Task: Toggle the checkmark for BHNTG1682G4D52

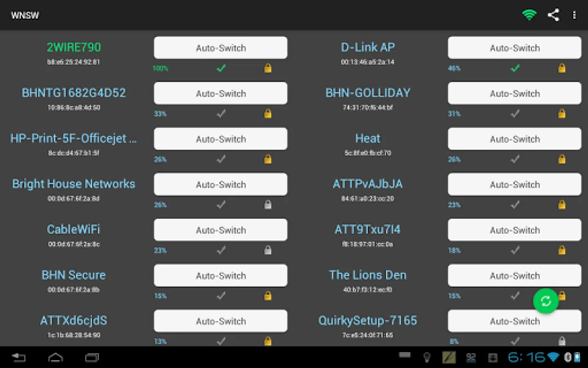Action: click(x=221, y=114)
